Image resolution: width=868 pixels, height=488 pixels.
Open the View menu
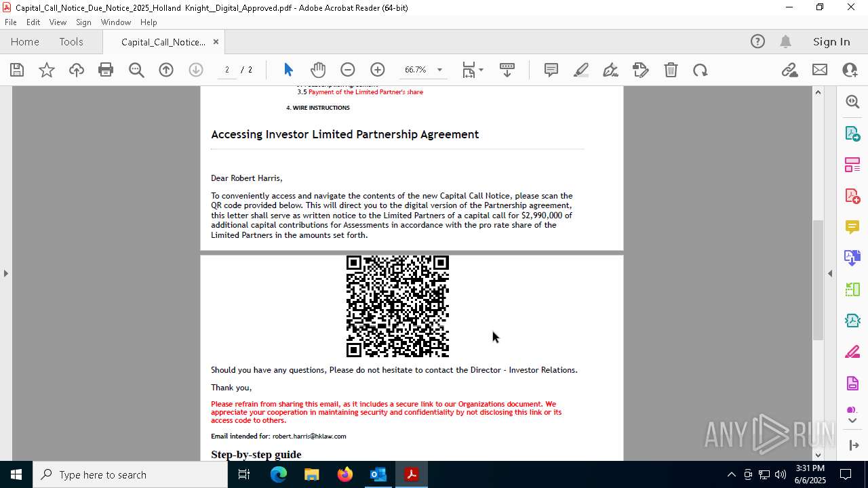[x=58, y=22]
